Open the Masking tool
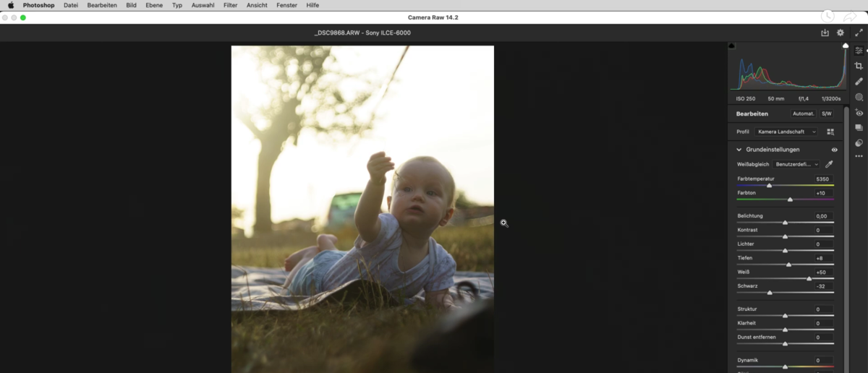 [x=859, y=97]
